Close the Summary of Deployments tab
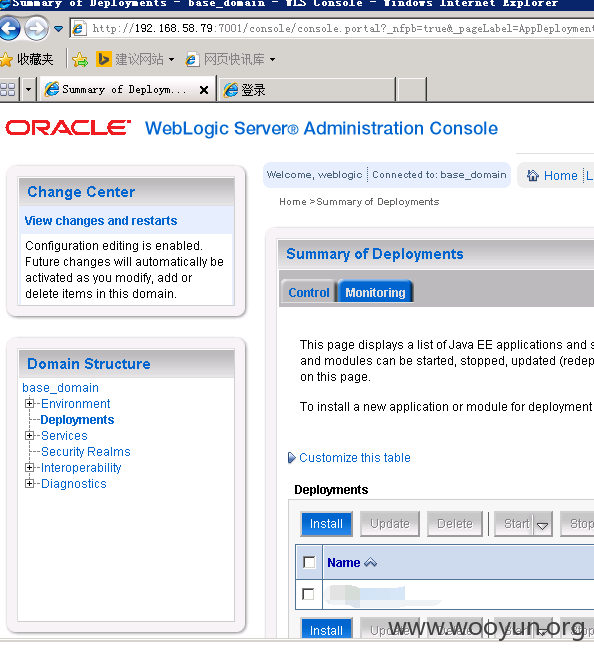594x656 pixels. coord(204,90)
